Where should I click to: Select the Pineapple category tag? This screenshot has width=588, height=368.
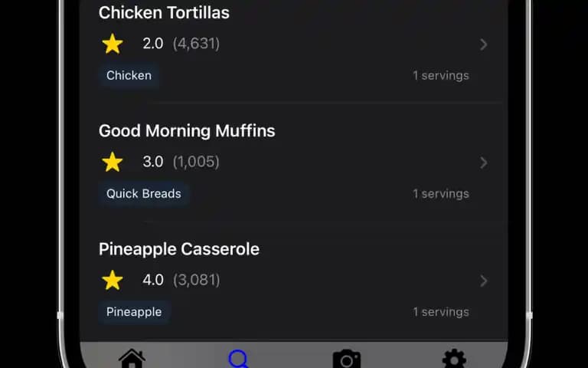pyautogui.click(x=134, y=312)
